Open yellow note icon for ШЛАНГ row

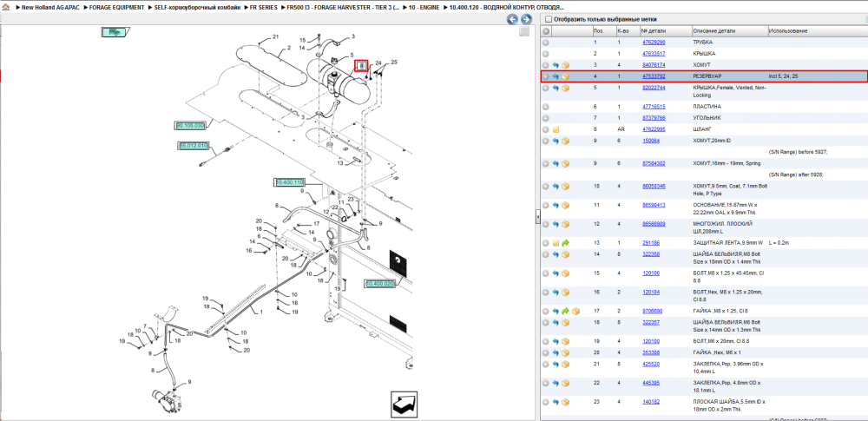[x=556, y=129]
